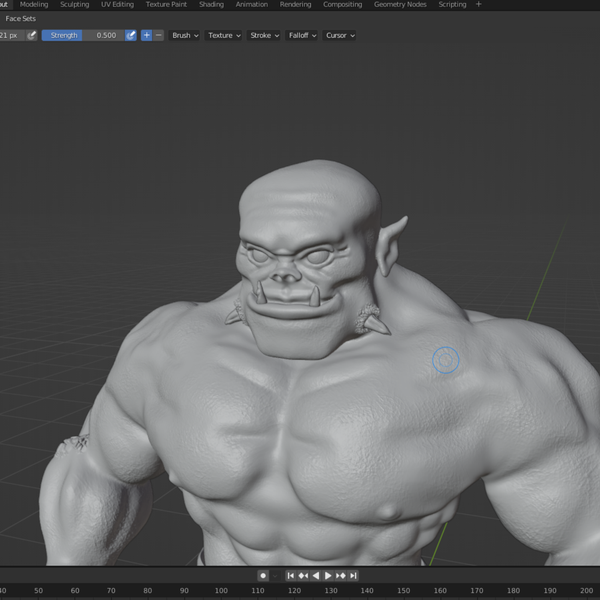Screen dimensions: 600x600
Task: Expand the Falloff dropdown
Action: pos(302,35)
